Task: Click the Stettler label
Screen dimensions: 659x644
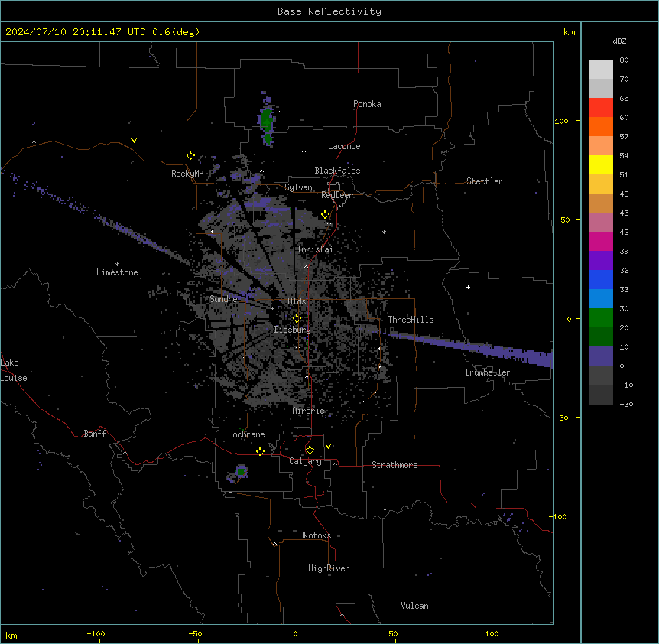Action: point(485,181)
